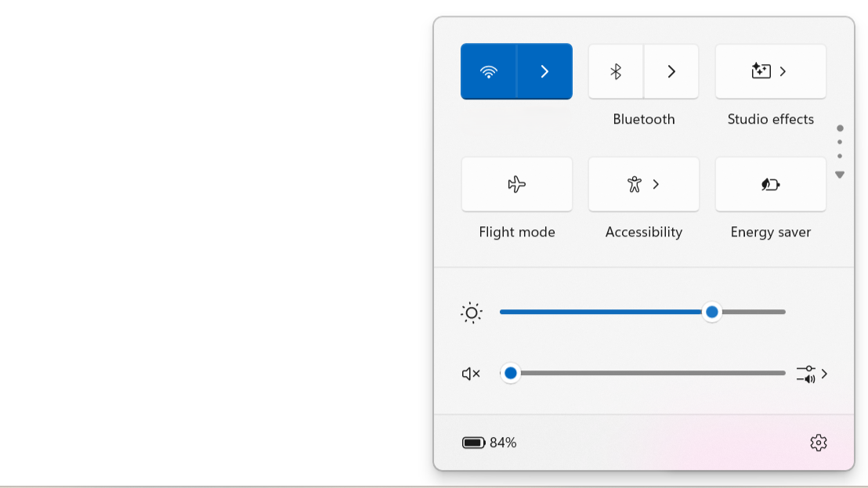
Task: Click the Studio effects sparkle icon
Action: coord(759,70)
